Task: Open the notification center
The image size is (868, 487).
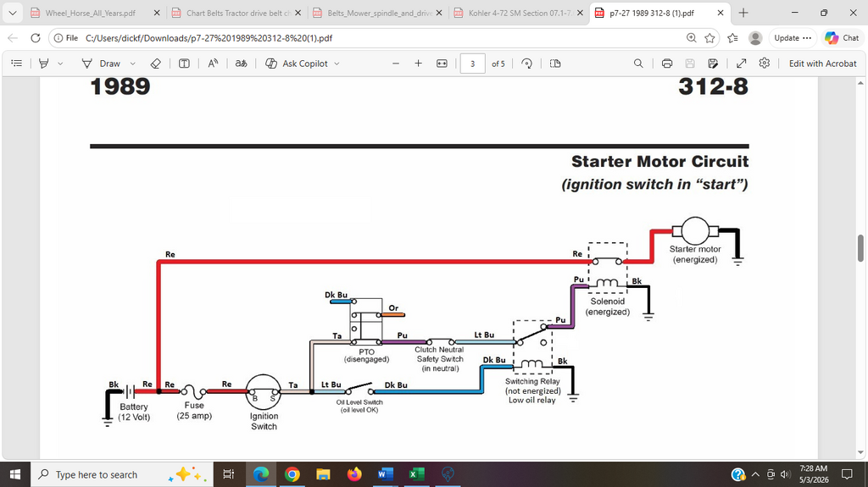Action: pos(847,474)
